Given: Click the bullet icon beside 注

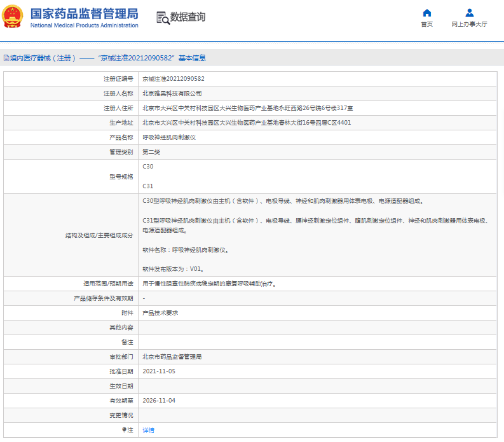Looking at the screenshot, I should pos(124,431).
